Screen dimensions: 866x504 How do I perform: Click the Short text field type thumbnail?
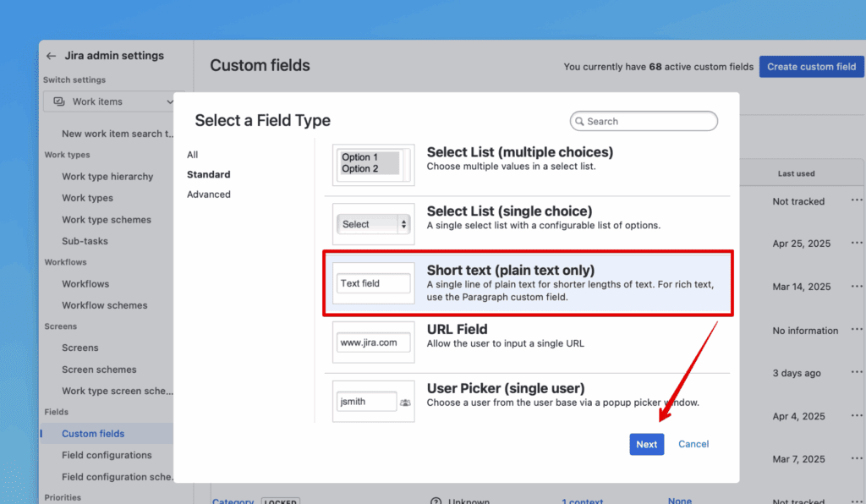pyautogui.click(x=373, y=283)
